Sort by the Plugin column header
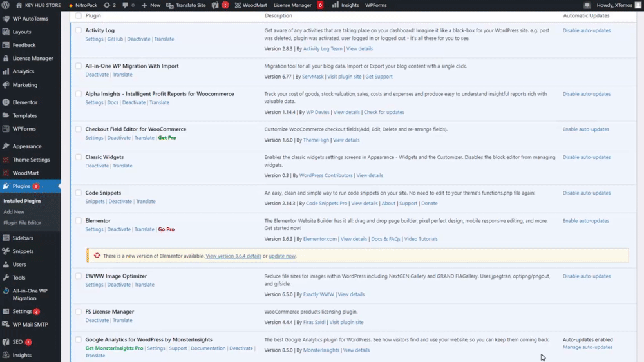This screenshot has width=644, height=362. (x=93, y=15)
